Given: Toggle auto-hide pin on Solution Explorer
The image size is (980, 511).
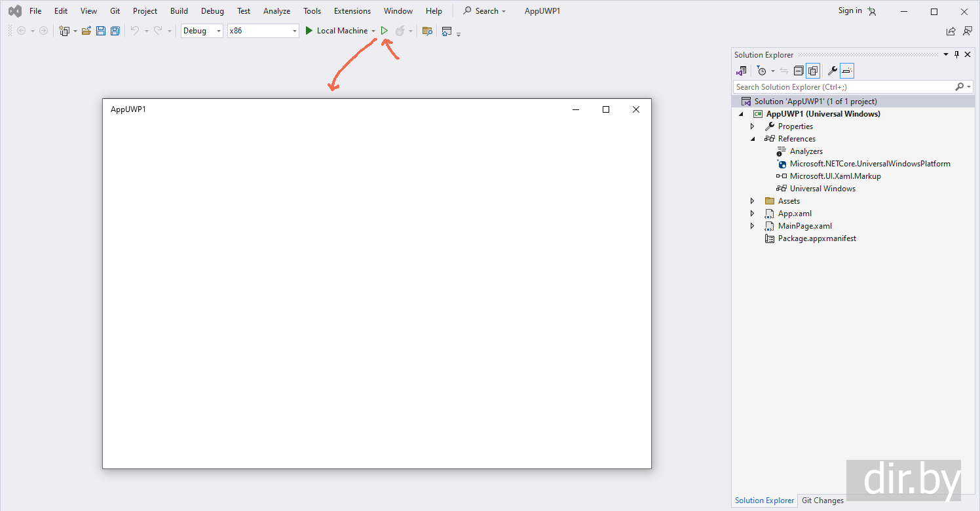Looking at the screenshot, I should point(956,55).
